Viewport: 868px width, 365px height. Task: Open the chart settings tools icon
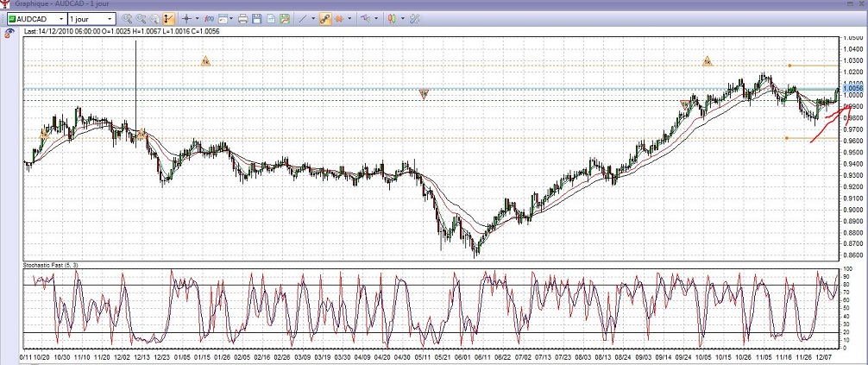pos(414,18)
